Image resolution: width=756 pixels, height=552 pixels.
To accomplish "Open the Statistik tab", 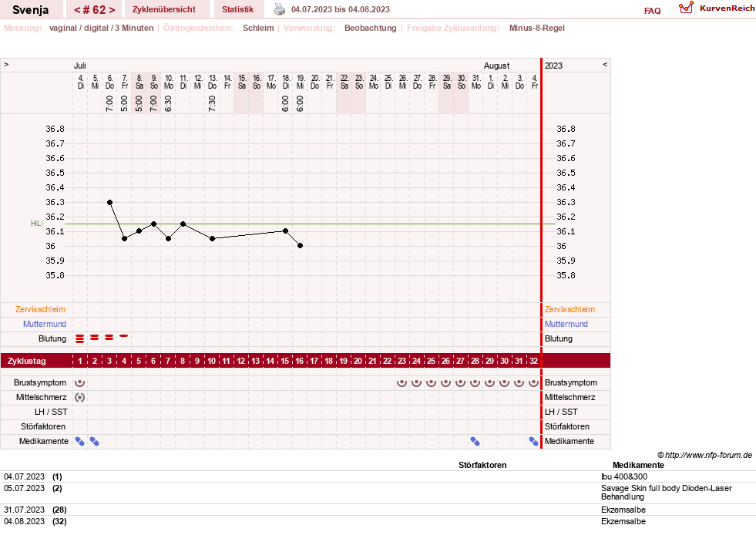I will coord(237,9).
